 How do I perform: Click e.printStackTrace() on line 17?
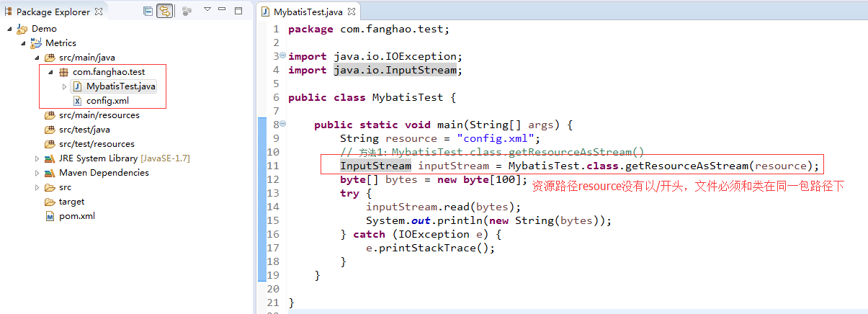(431, 248)
